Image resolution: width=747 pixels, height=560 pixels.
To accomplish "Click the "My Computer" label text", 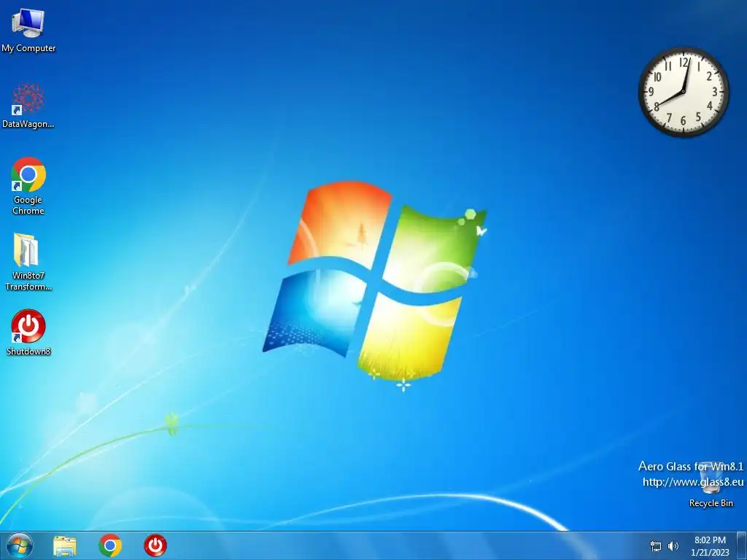I will tap(28, 48).
